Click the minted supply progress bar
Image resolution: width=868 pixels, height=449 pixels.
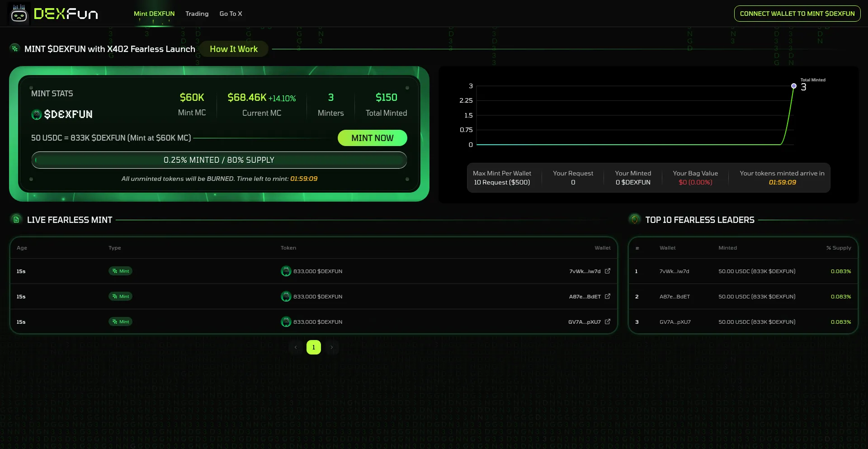219,160
